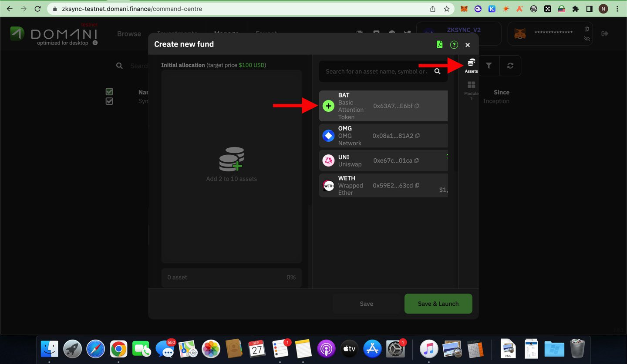
Task: Copy wallet address icon near MetaMask
Action: [587, 29]
